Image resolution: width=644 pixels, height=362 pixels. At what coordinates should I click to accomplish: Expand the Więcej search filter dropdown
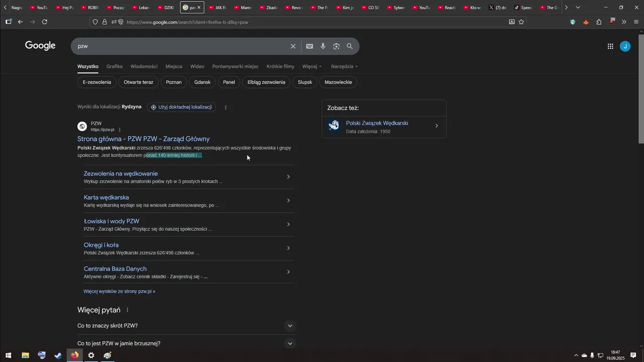[311, 66]
